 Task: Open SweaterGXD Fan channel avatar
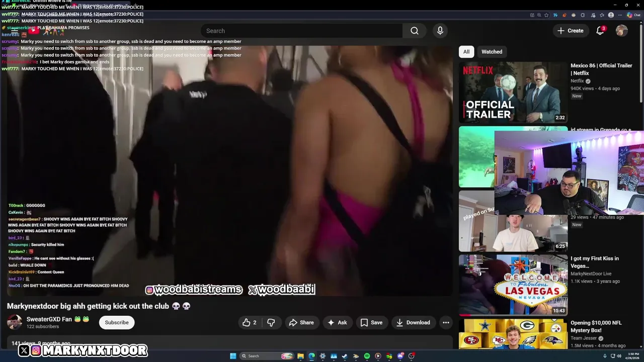click(15, 322)
